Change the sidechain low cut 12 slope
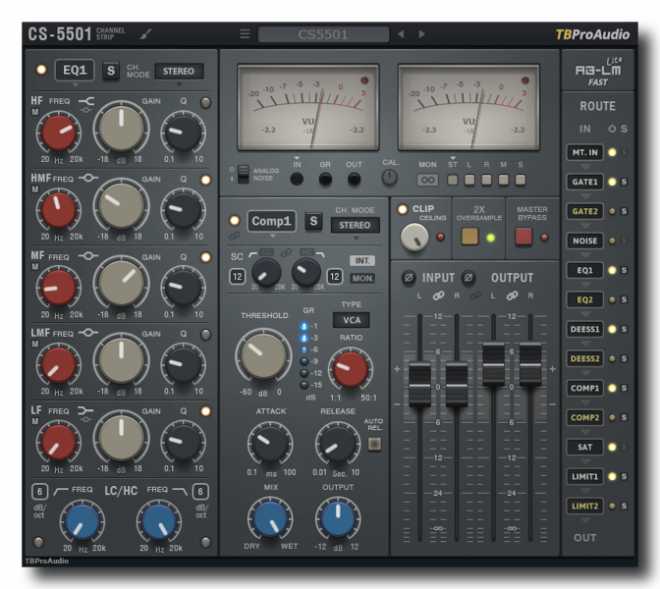The image size is (660, 589). pyautogui.click(x=237, y=277)
